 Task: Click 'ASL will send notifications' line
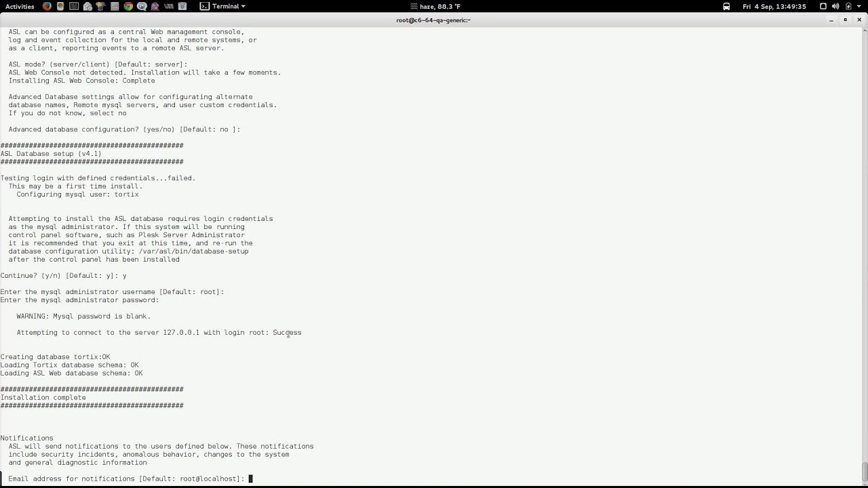coord(161,447)
